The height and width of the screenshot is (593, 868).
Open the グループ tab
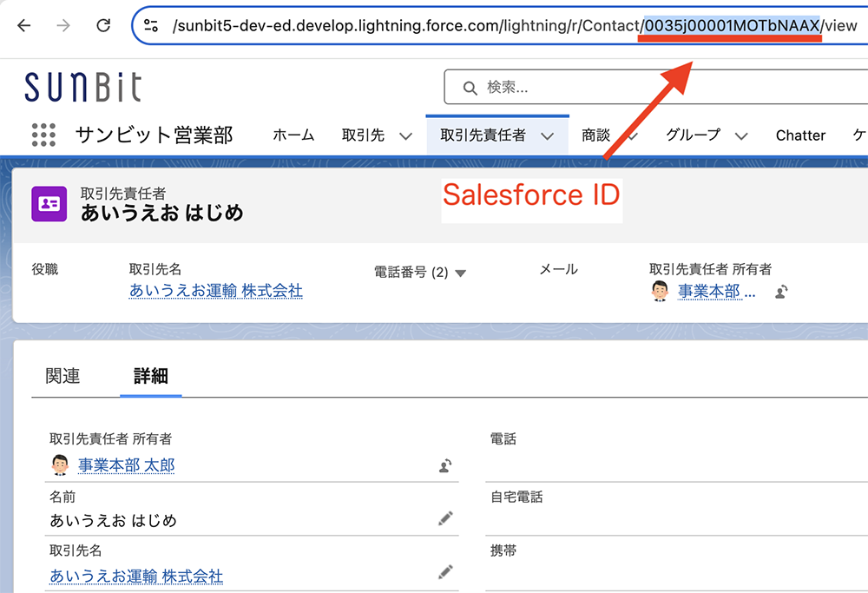tap(693, 135)
